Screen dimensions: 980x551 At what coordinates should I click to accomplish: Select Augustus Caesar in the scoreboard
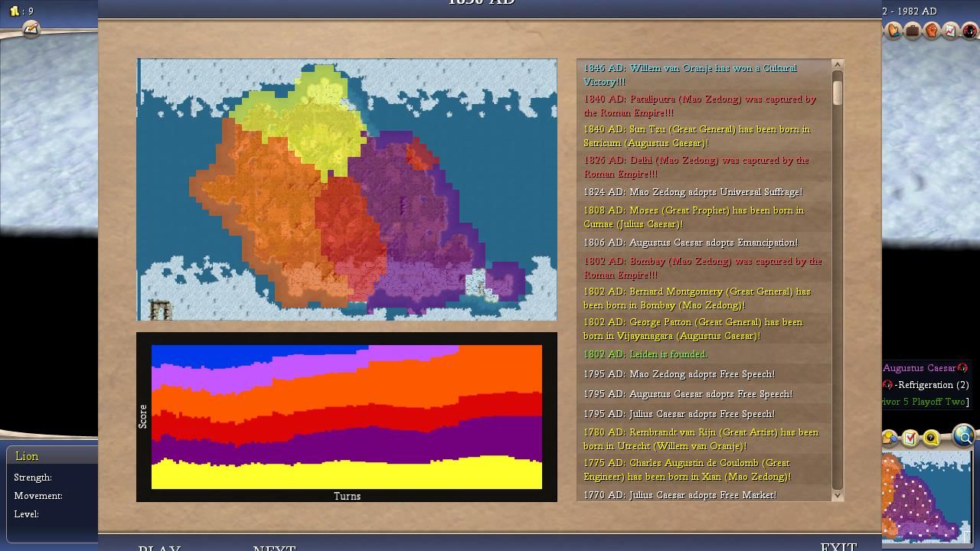pos(919,368)
